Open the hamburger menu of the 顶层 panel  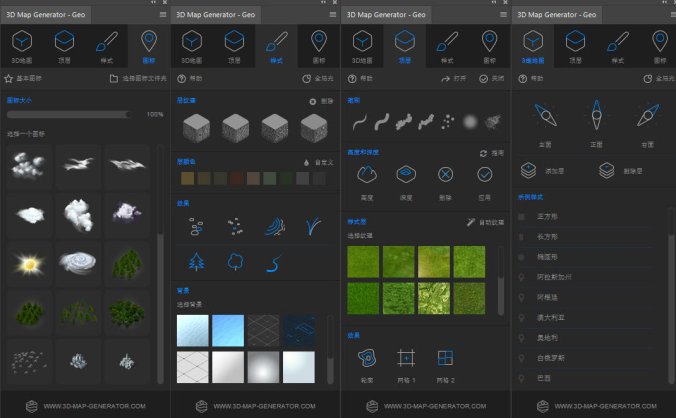tap(502, 15)
